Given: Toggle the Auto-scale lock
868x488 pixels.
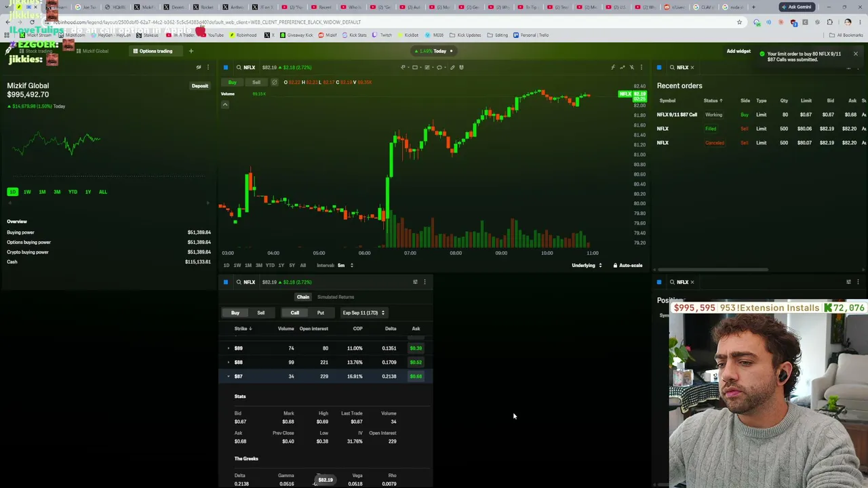Looking at the screenshot, I should tap(628, 265).
